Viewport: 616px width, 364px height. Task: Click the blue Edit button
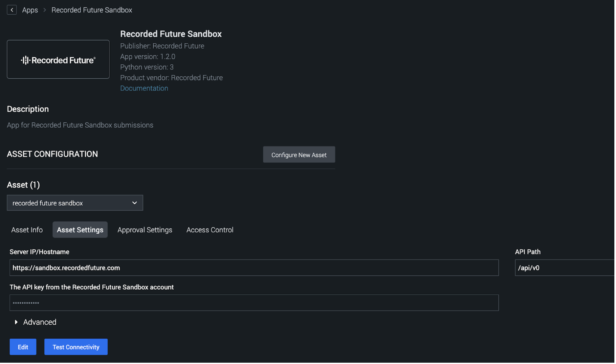[23, 348]
